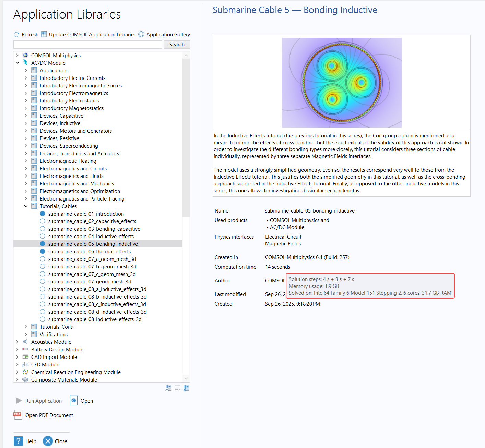Click the library search input field
Viewport: 485px width, 448px height.
(87, 45)
